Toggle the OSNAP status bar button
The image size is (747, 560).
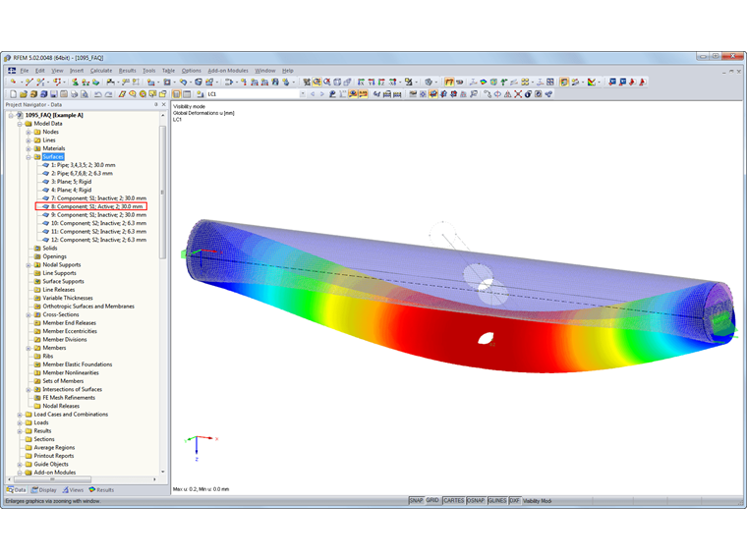click(476, 501)
